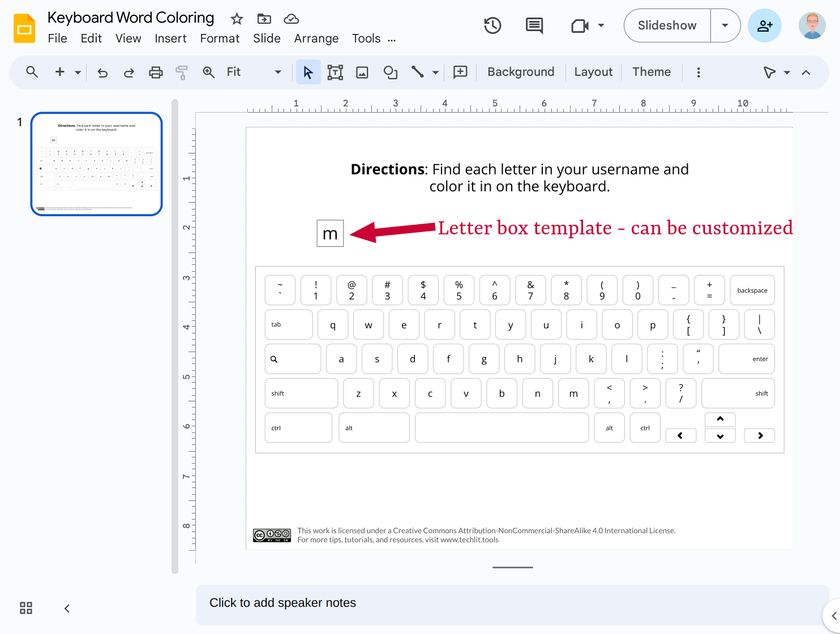Viewport: 840px width, 634px height.
Task: Select slide 1 thumbnail in the filmstrip
Action: click(x=97, y=164)
